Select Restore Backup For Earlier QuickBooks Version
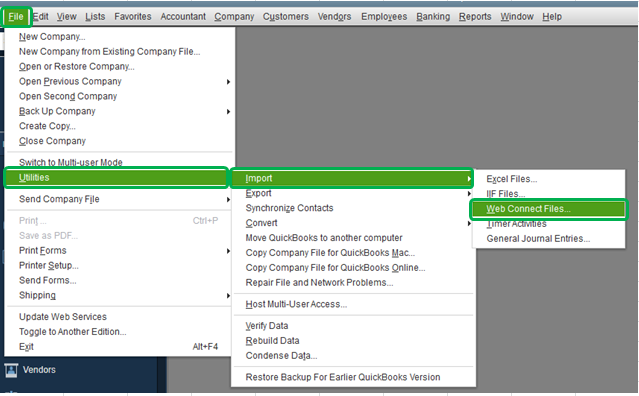 click(353, 377)
